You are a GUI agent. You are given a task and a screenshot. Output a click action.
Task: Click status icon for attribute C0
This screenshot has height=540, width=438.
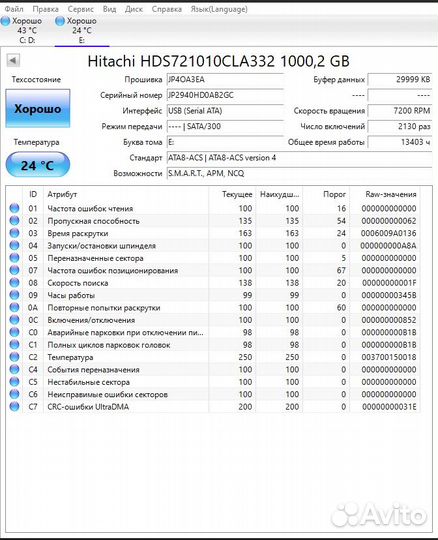coord(14,332)
